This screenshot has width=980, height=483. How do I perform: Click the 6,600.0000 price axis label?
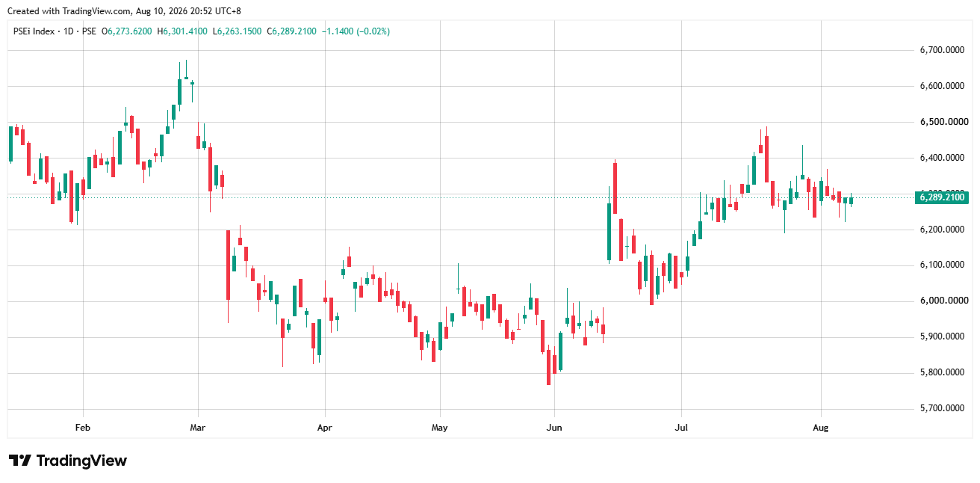click(941, 86)
